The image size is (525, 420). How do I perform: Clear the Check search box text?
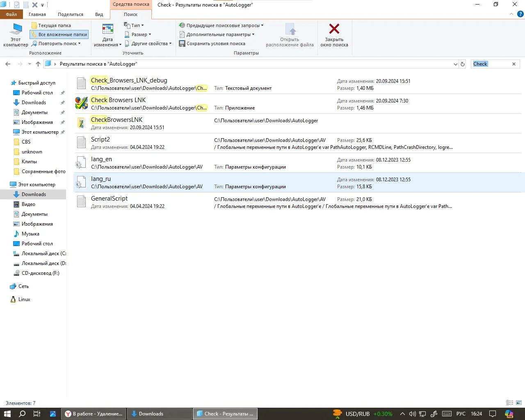pyautogui.click(x=514, y=64)
